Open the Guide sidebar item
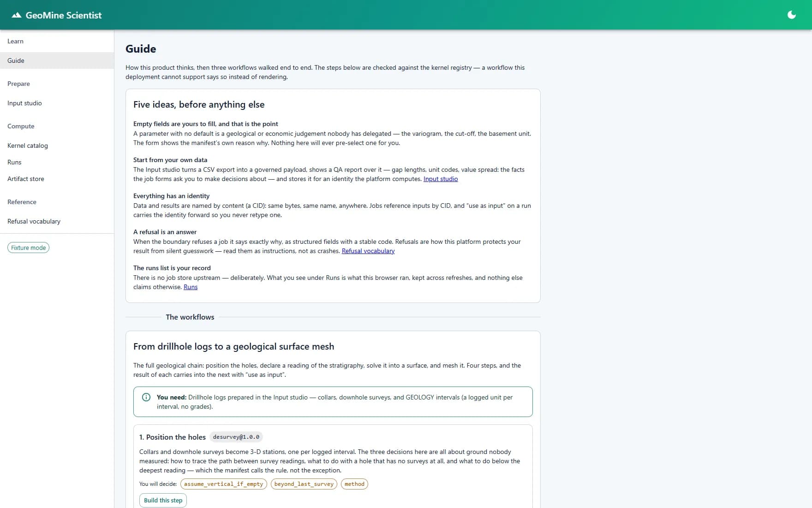 pyautogui.click(x=57, y=60)
